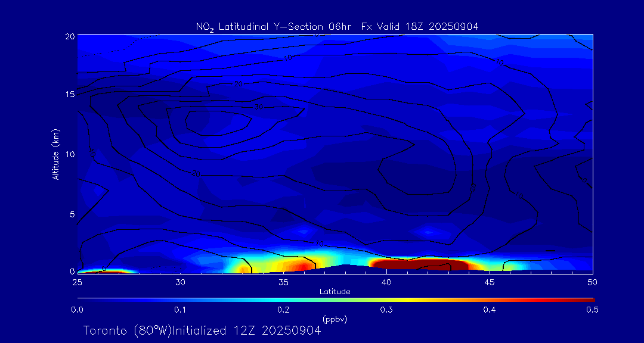Click the 0.0 label on the colorbar
644x343 pixels.
coord(78,310)
